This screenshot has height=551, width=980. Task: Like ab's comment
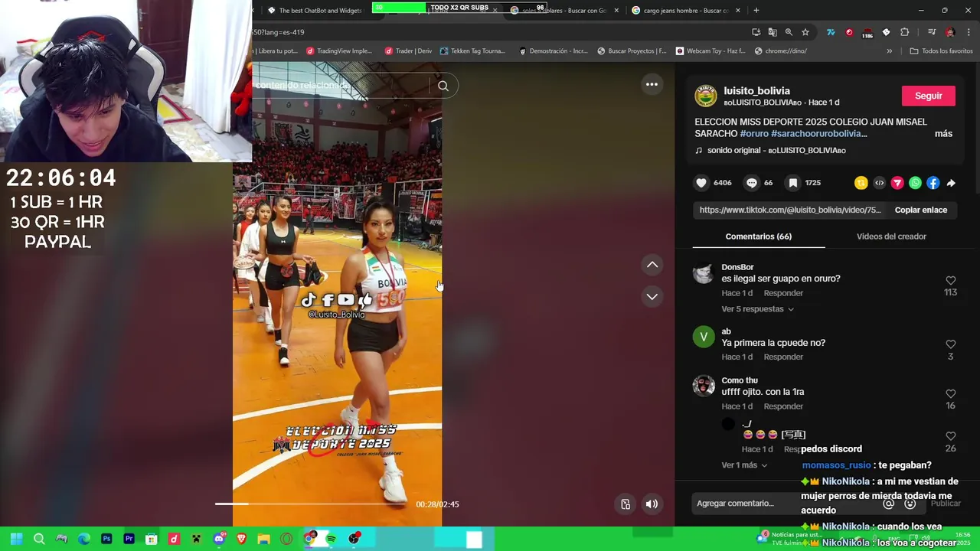[x=950, y=344]
